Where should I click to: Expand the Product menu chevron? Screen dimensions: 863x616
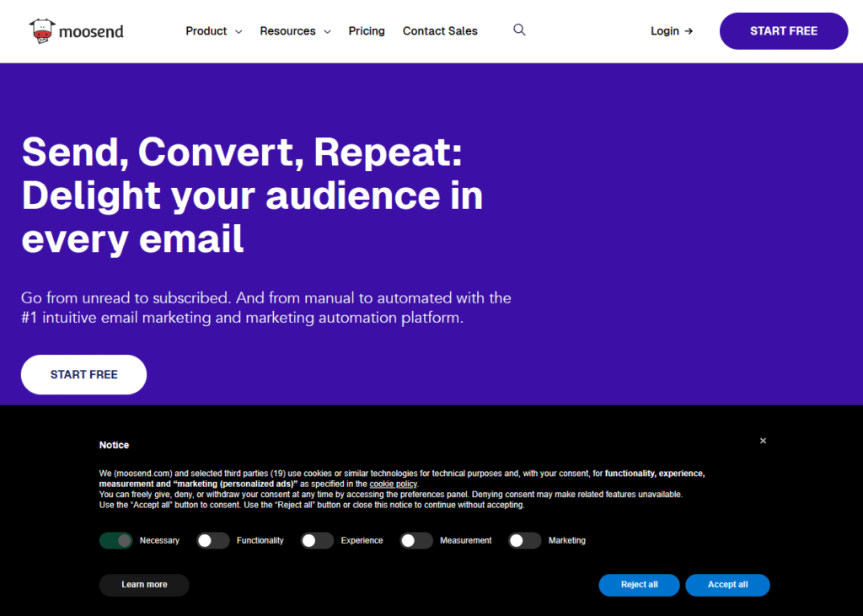coord(239,32)
